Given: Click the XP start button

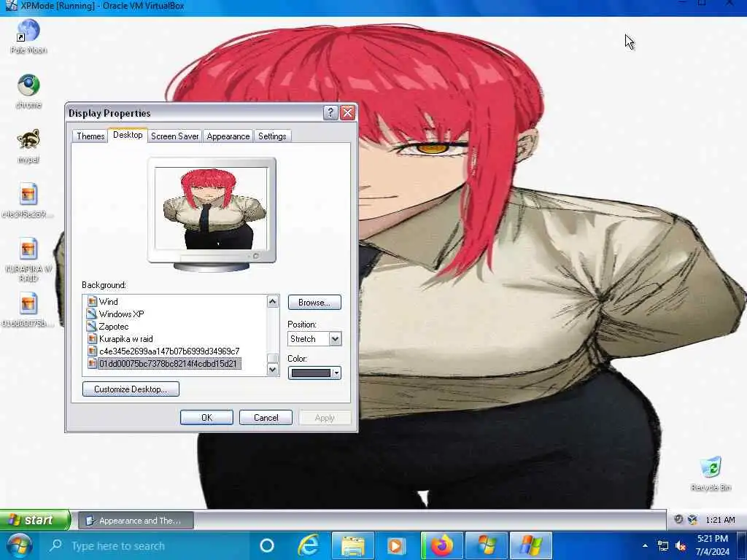Looking at the screenshot, I should 35,519.
